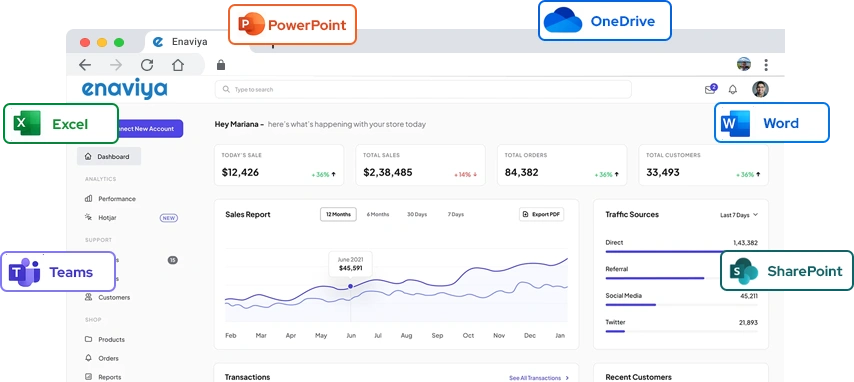The height and width of the screenshot is (382, 854).
Task: Click the PowerPoint badge
Action: pos(292,25)
